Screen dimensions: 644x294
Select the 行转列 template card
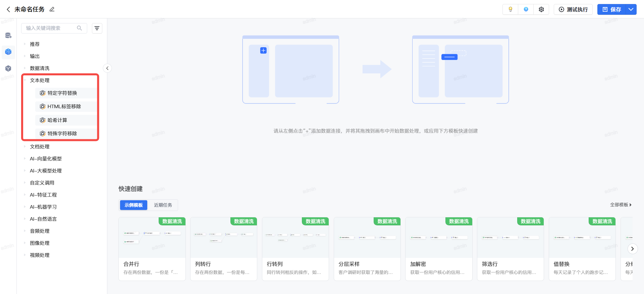tap(296, 249)
